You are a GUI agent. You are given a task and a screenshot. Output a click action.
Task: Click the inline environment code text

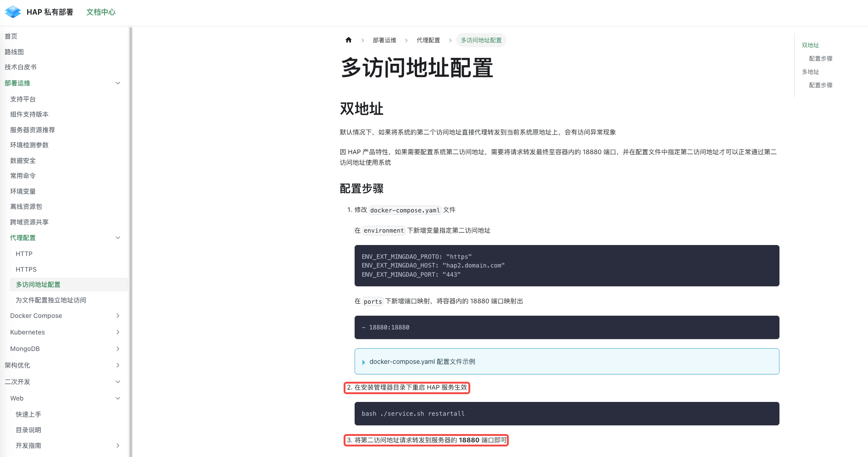coord(384,230)
